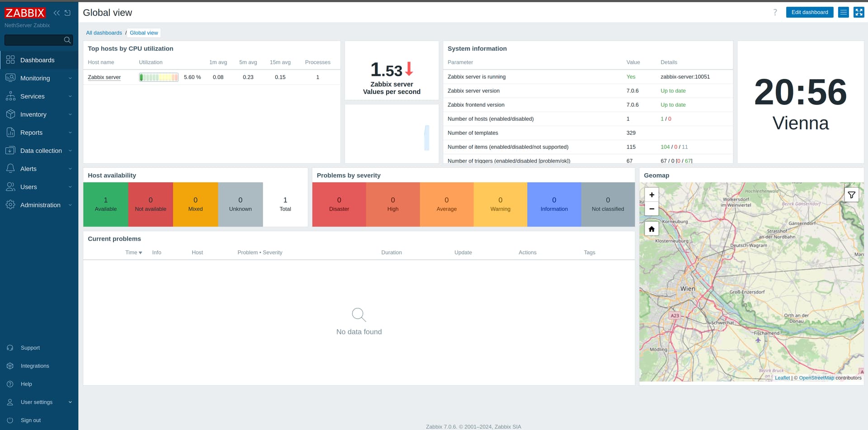Open the Services menu
The height and width of the screenshot is (430, 868).
(39, 96)
